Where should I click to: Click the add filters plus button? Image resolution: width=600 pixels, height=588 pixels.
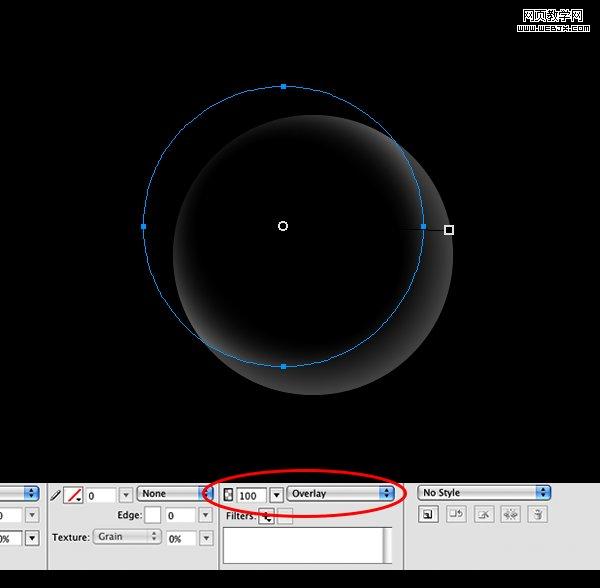pyautogui.click(x=267, y=516)
